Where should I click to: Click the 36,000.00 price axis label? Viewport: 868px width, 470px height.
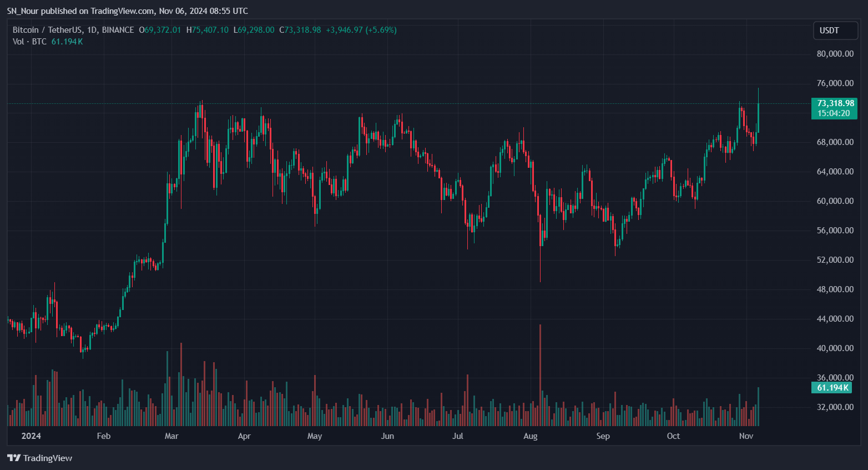(x=835, y=378)
